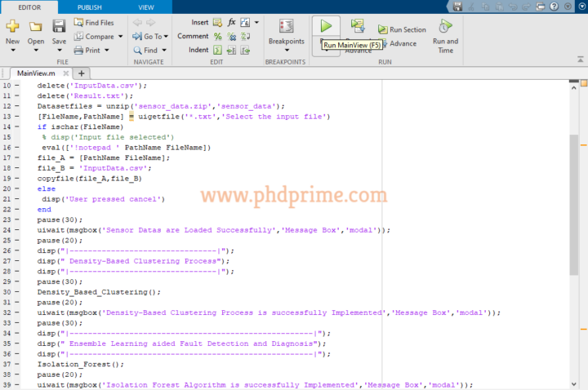Expand the Breakpoints dropdown
588x390 pixels.
tap(286, 51)
